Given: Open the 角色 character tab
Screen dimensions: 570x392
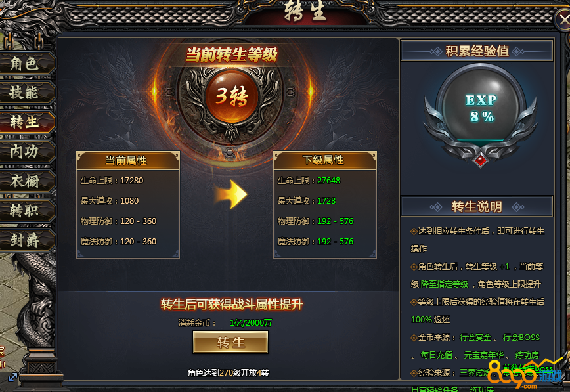Looking at the screenshot, I should point(26,64).
